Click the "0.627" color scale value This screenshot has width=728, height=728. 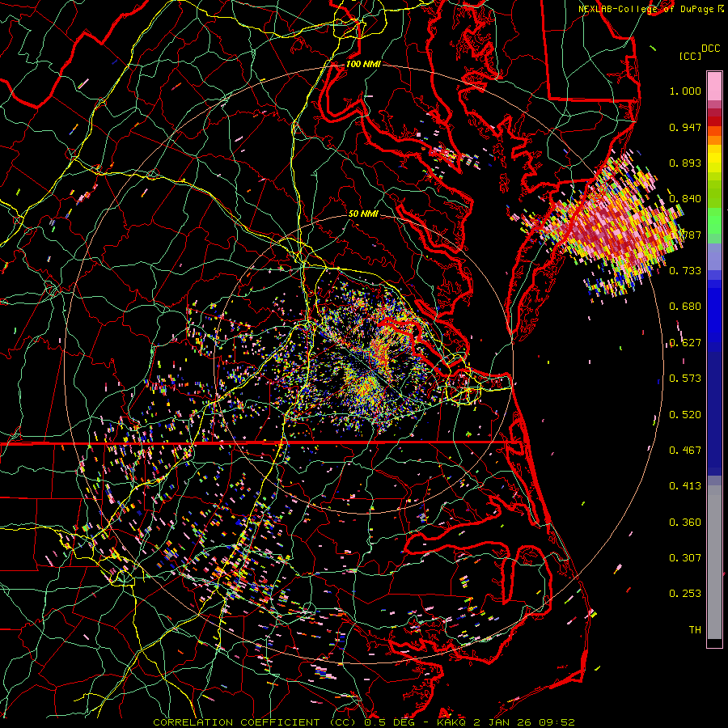pos(685,343)
